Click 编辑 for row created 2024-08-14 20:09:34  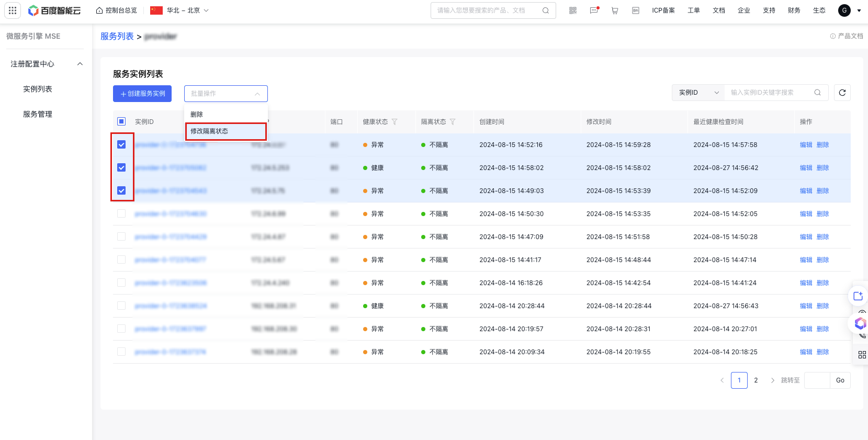(806, 352)
